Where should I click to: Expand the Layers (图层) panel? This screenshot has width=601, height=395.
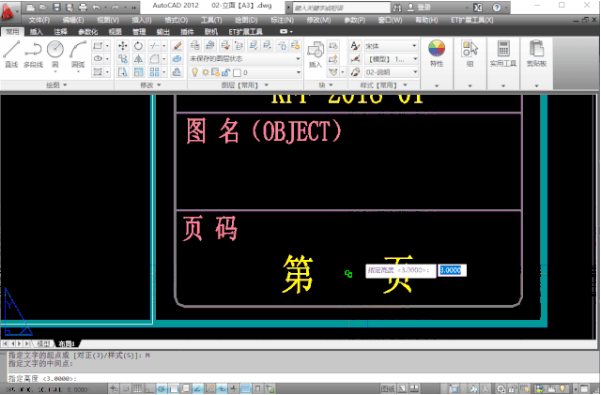pyautogui.click(x=245, y=85)
